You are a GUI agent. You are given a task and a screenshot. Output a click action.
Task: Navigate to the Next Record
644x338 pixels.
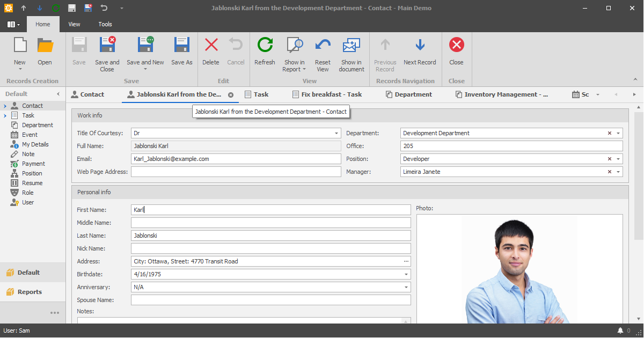pos(420,51)
